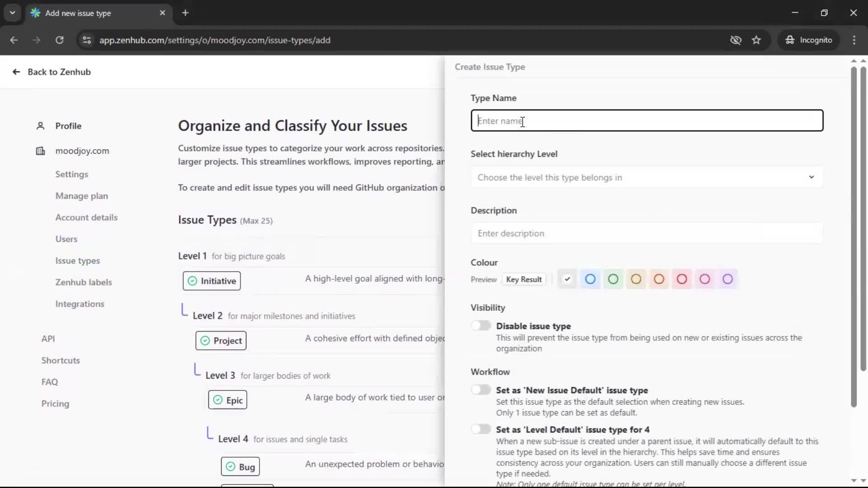Click the checkmark icon on the Bug badge
Screen dimensions: 868x488
(x=230, y=466)
